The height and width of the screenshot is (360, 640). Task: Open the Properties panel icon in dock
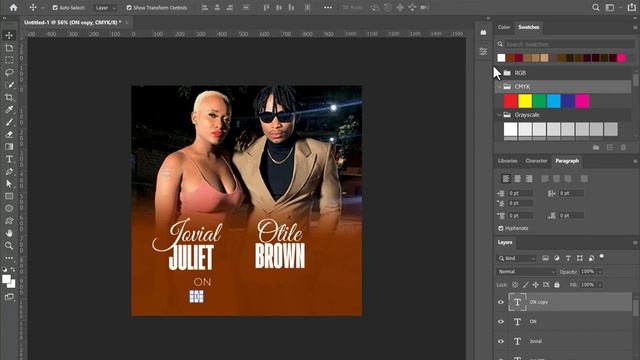pos(483,33)
